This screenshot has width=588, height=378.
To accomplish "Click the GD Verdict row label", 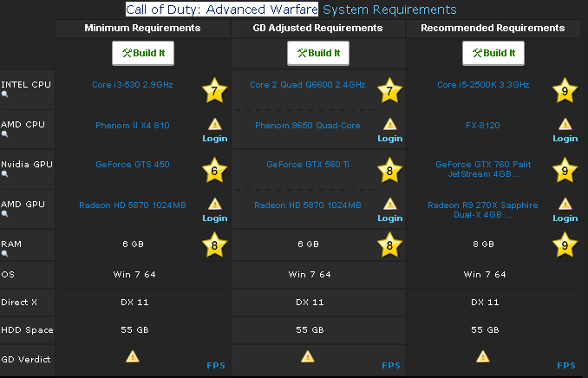I will click(25, 359).
